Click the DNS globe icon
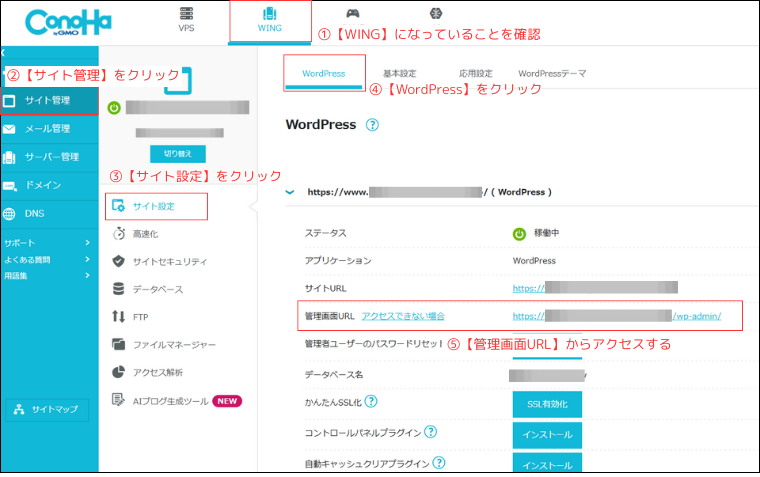Screen dimensions: 760x477 tap(9, 214)
